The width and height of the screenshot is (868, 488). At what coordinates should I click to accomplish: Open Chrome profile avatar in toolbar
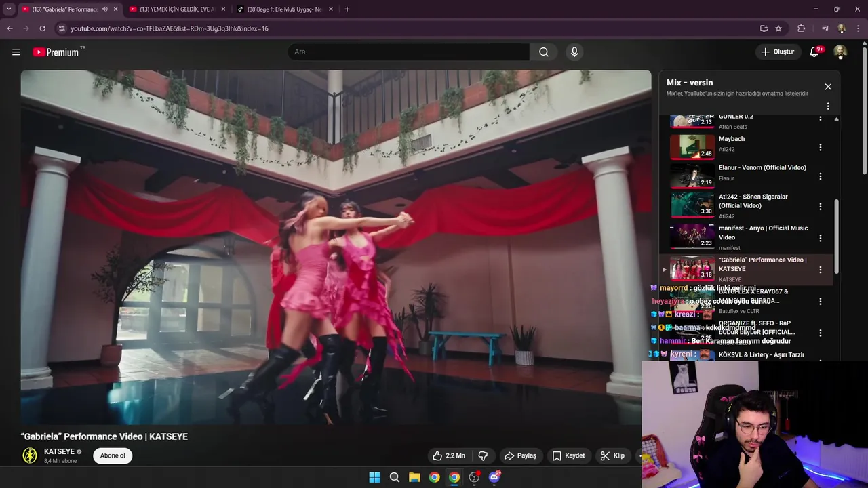842,28
